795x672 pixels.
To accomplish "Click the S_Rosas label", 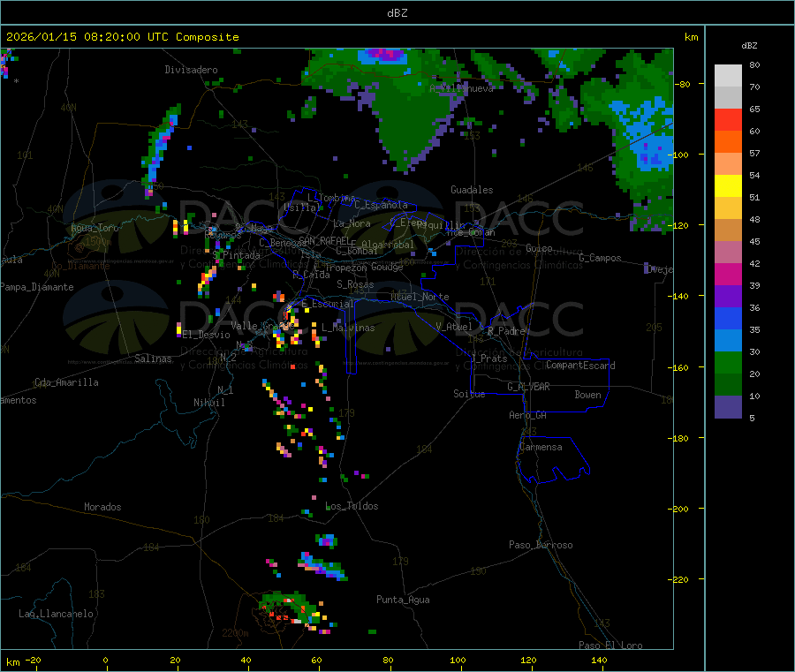I will tap(355, 284).
